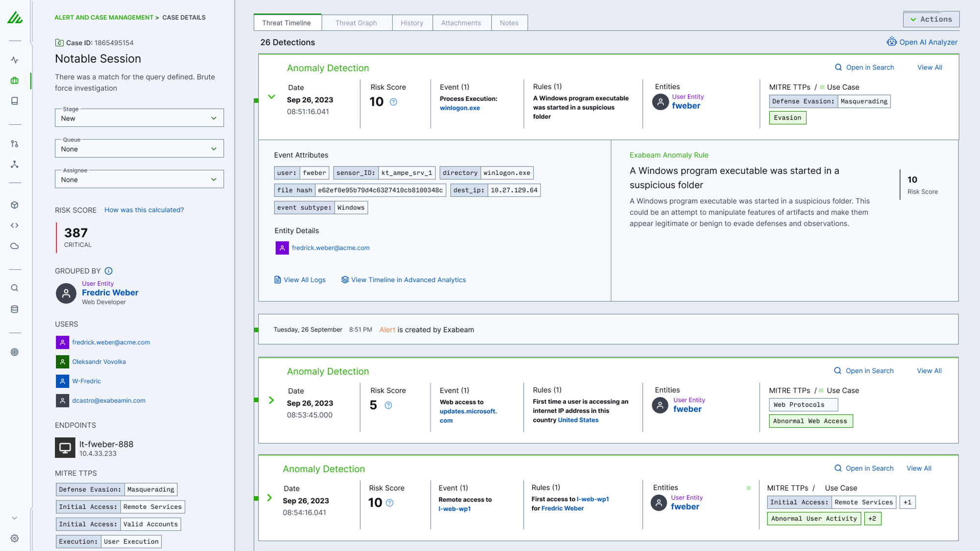Click Risk Score 10 help question icon
The image size is (980, 551).
393,102
